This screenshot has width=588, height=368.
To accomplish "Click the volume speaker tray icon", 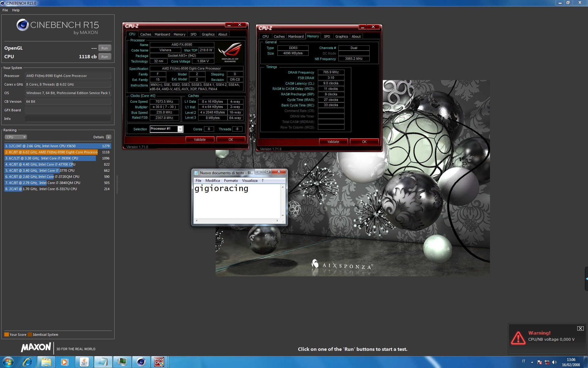I will [554, 362].
